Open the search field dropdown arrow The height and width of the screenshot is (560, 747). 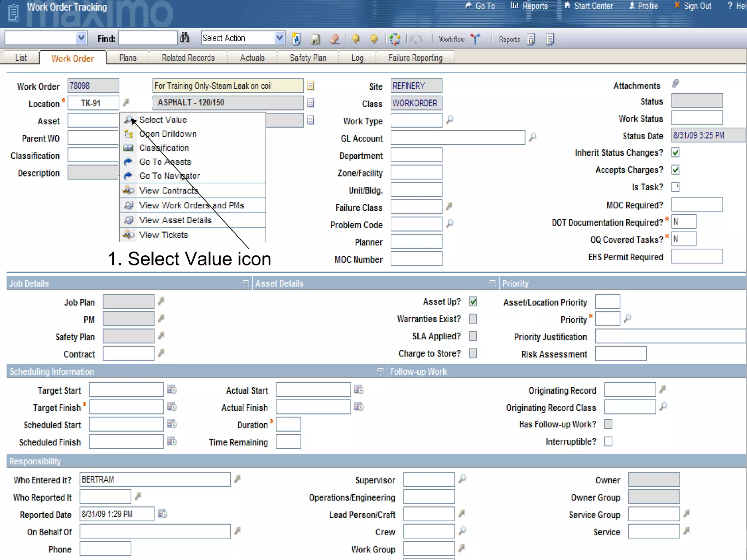pyautogui.click(x=81, y=38)
